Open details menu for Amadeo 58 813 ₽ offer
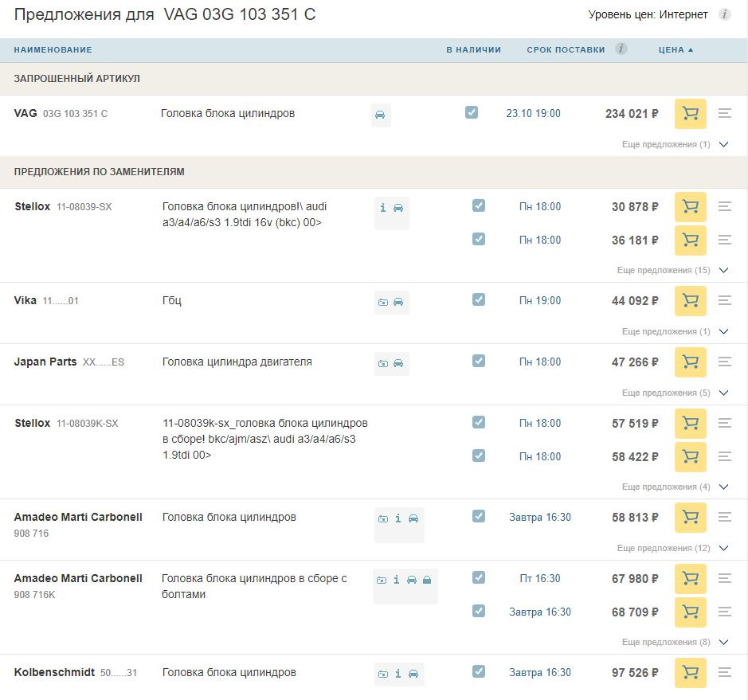Screen dimensions: 748x700 (725, 517)
